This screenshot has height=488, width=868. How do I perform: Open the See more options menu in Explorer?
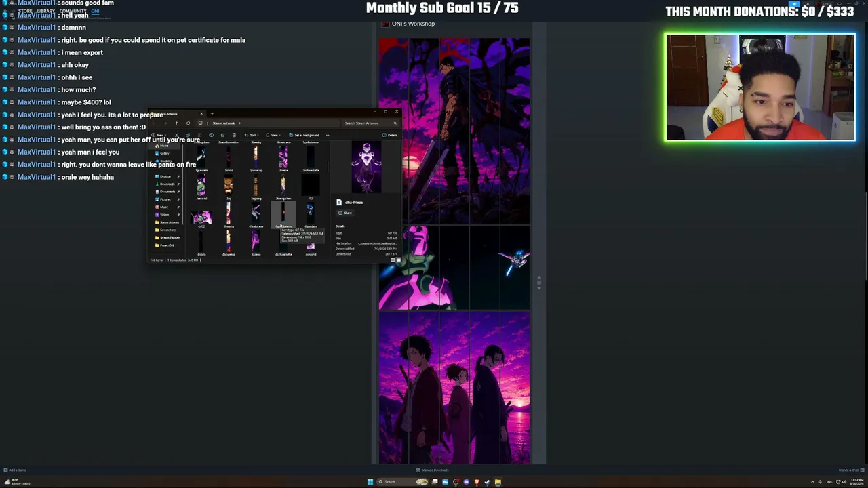(328, 135)
